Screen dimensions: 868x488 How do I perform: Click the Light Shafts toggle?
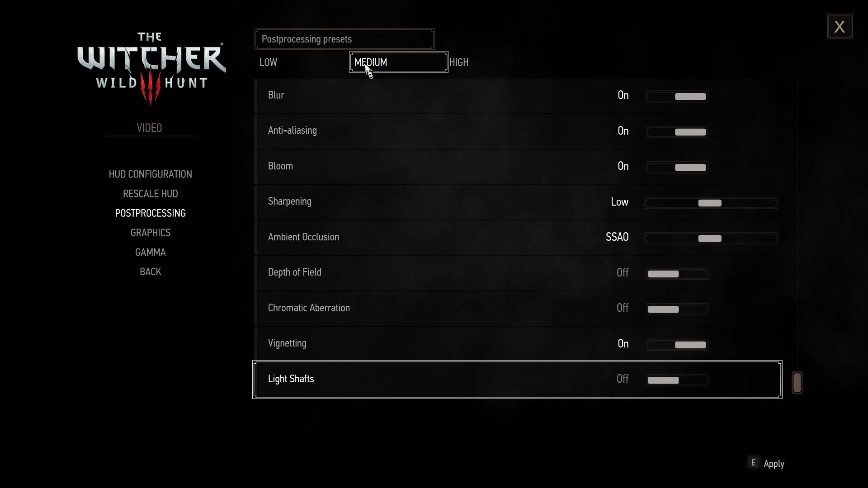pyautogui.click(x=677, y=380)
